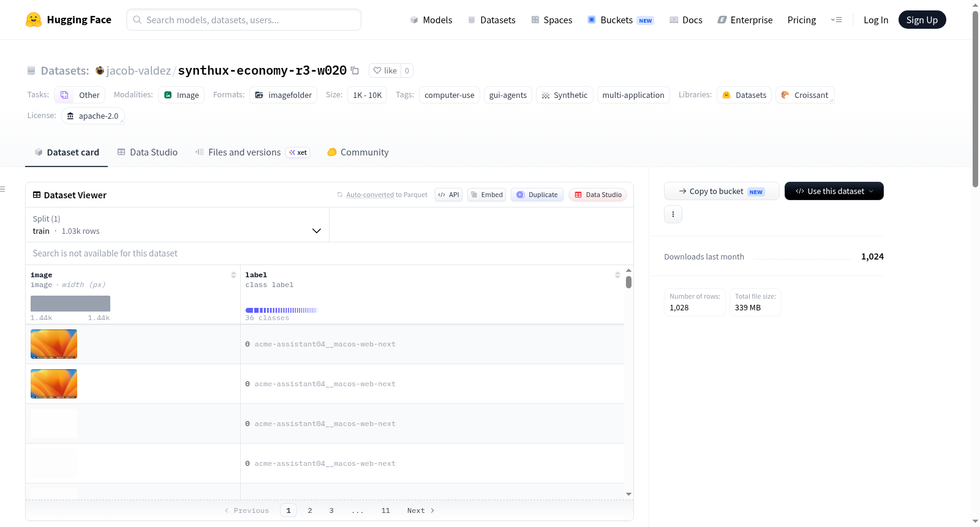This screenshot has width=980, height=527.
Task: Click the API button in Dataset Viewer
Action: 448,195
